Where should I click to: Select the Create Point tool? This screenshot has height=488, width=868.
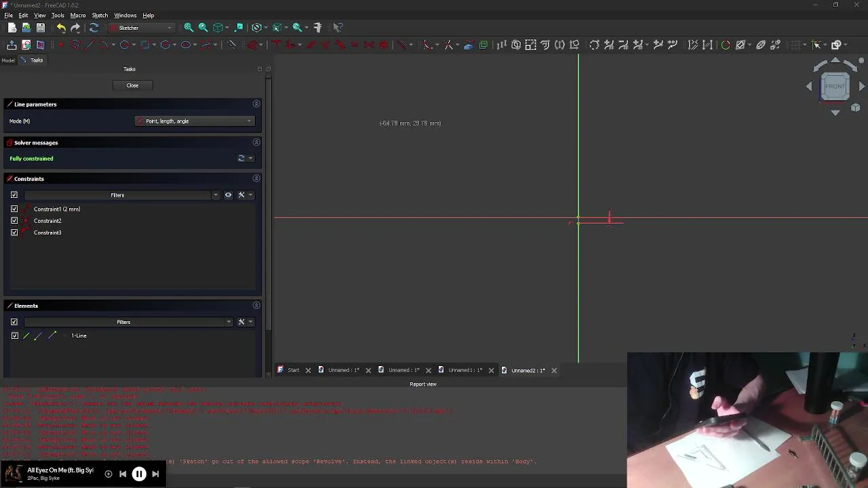(x=61, y=45)
